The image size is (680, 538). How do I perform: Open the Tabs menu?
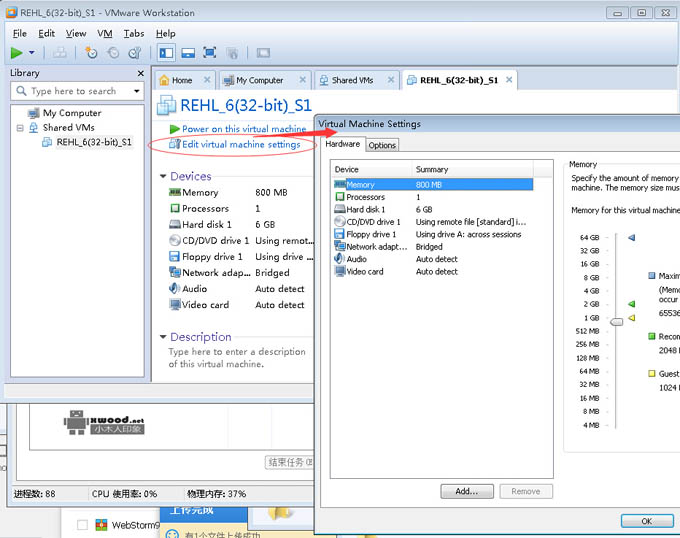coord(134,33)
